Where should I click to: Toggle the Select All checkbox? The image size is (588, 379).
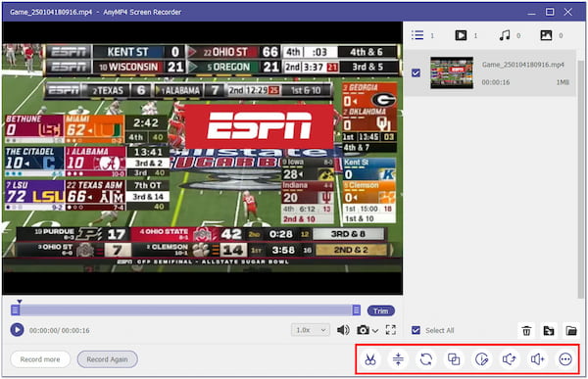[416, 330]
